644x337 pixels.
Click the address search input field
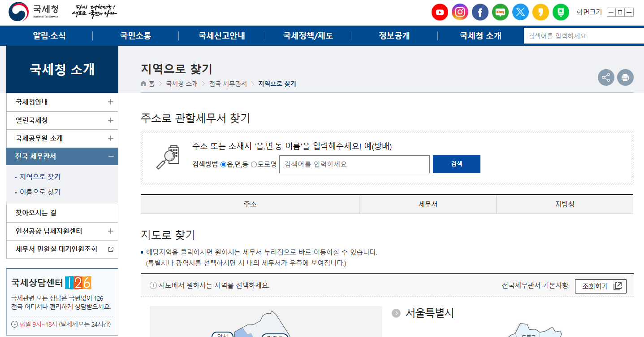click(354, 164)
